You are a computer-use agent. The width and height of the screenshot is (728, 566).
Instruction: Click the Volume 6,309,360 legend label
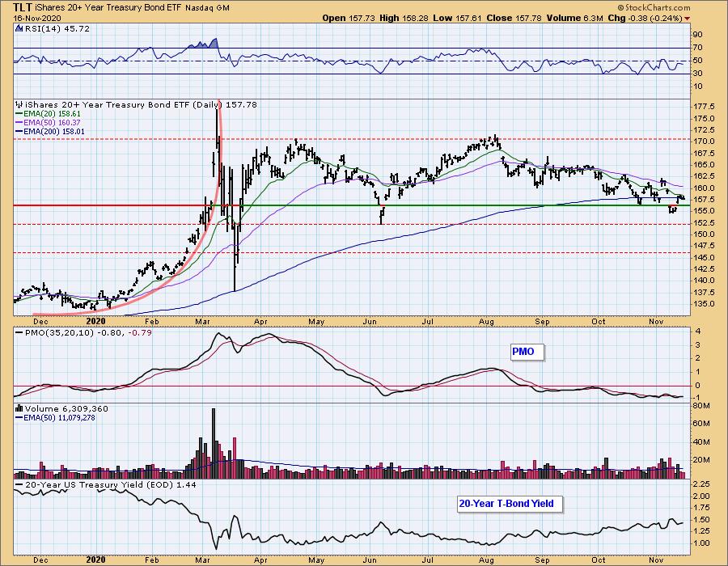62,408
